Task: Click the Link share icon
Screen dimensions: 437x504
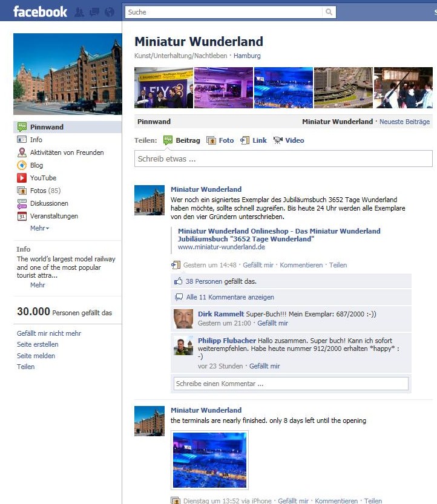Action: click(245, 140)
